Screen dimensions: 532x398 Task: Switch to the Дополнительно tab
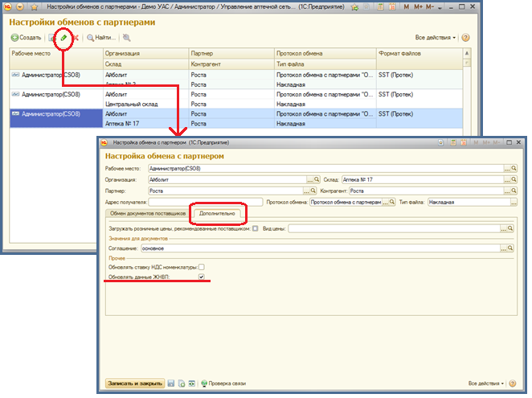tap(217, 213)
